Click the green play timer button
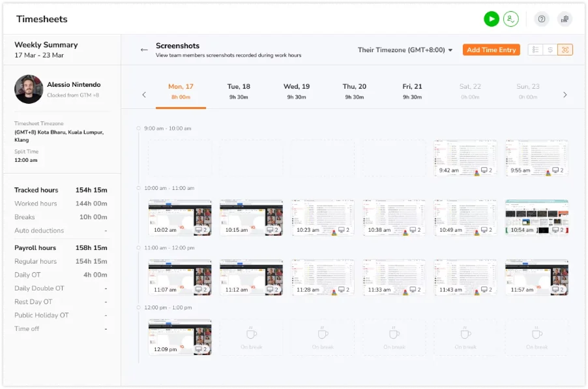The height and width of the screenshot is (389, 588). (491, 19)
